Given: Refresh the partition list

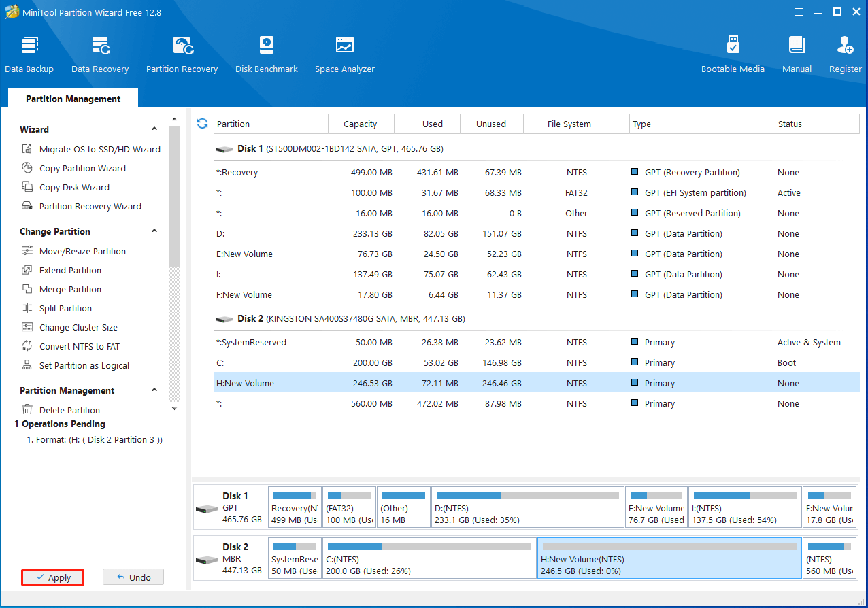Looking at the screenshot, I should [x=202, y=123].
